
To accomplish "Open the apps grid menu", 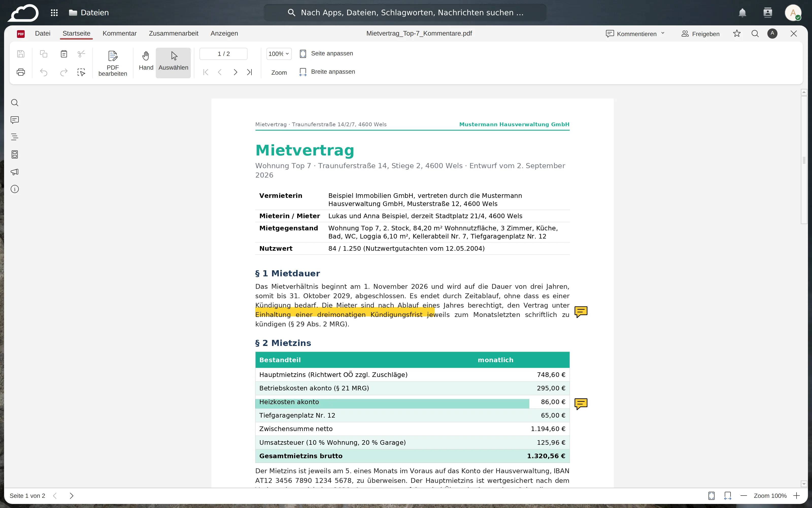I will [54, 13].
